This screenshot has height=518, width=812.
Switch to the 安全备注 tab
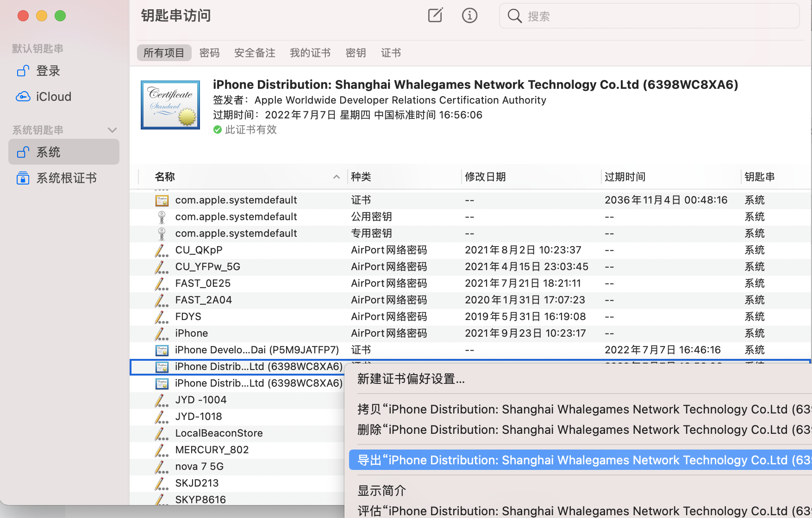255,53
